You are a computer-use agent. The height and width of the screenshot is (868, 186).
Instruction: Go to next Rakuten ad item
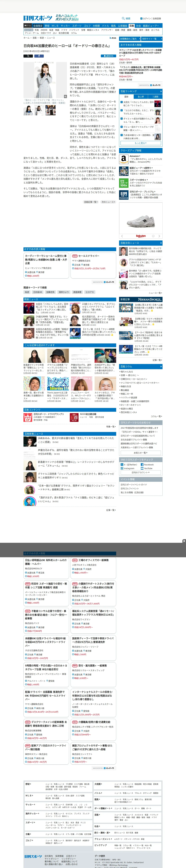(x=159, y=236)
